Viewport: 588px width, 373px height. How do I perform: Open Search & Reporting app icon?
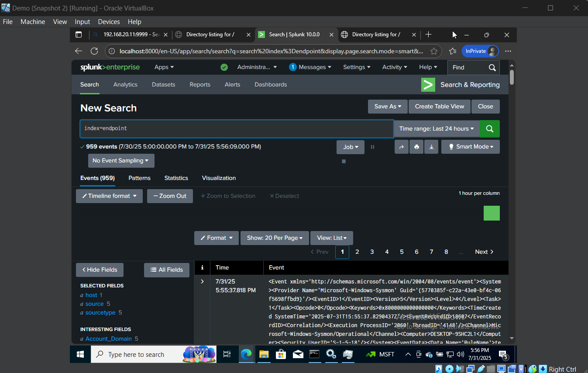428,85
